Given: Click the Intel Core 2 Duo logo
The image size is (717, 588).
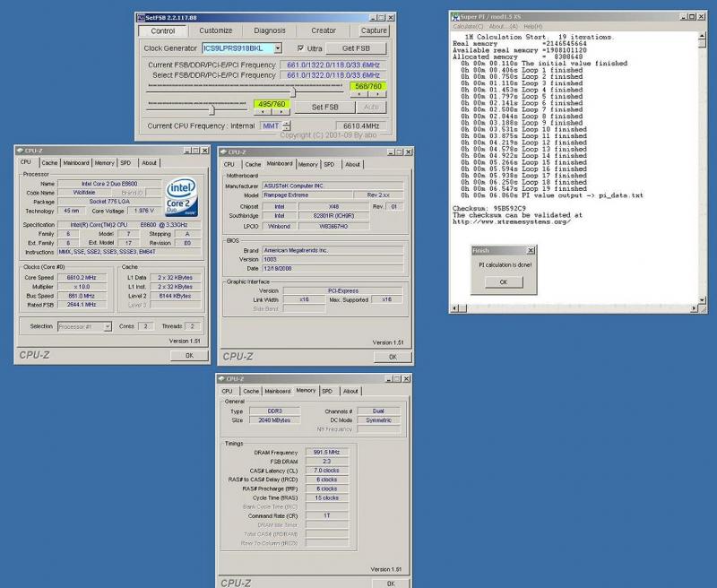Looking at the screenshot, I should click(x=181, y=197).
